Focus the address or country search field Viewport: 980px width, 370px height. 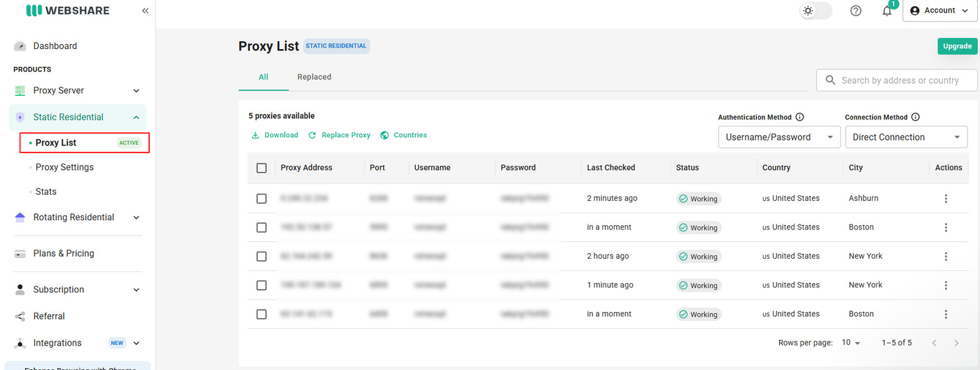tap(897, 80)
